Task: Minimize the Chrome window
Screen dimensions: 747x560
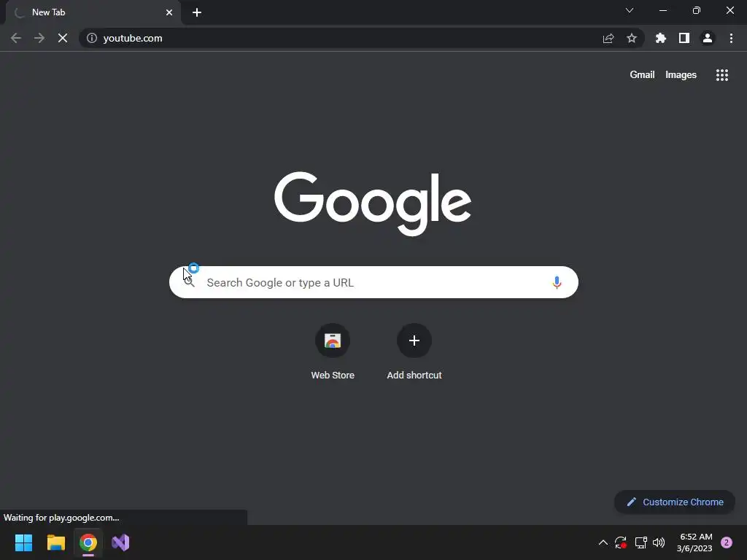Action: point(662,10)
